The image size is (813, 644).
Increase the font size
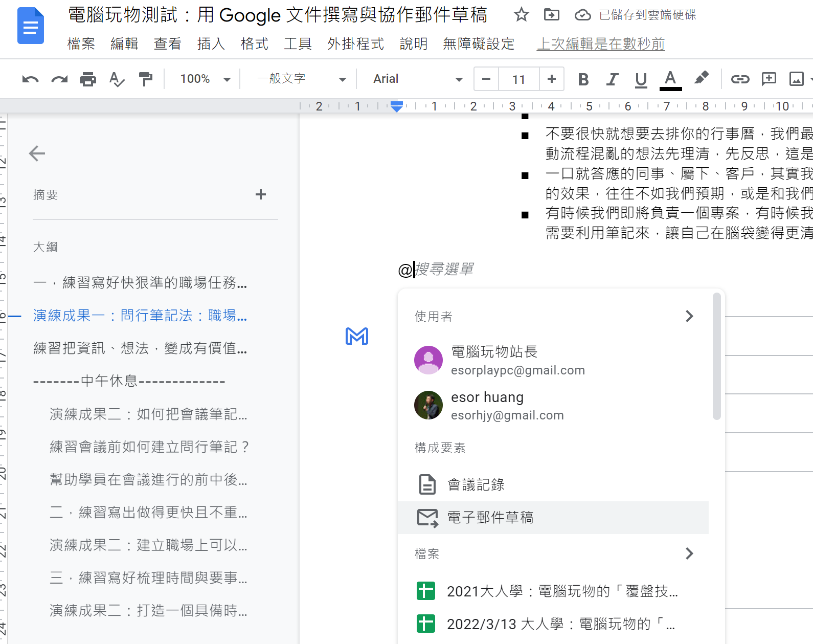pyautogui.click(x=551, y=79)
